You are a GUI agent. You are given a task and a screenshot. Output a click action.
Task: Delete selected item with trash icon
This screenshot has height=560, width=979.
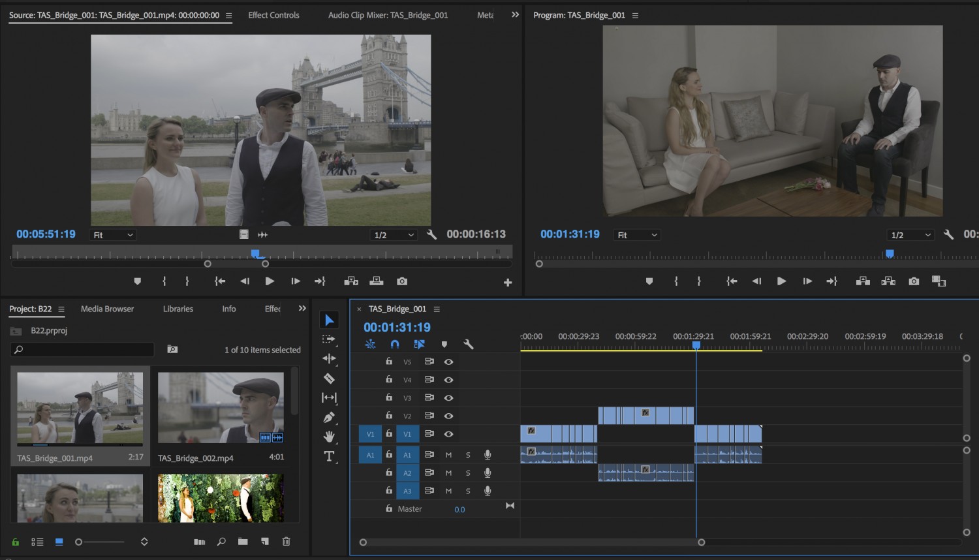[286, 541]
